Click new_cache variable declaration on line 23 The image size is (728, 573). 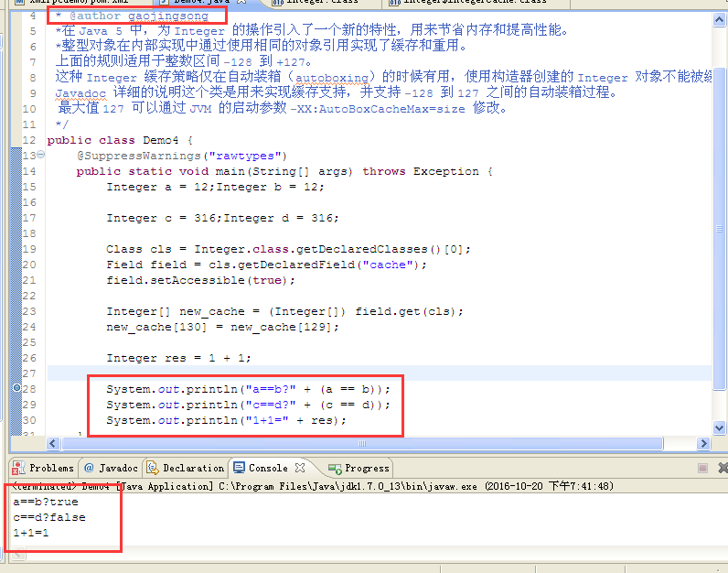click(212, 311)
